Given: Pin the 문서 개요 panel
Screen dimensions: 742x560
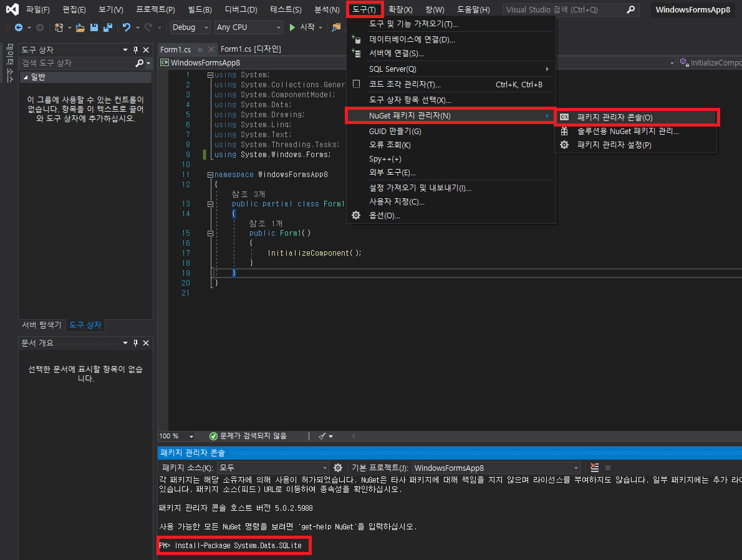Looking at the screenshot, I should tap(136, 343).
